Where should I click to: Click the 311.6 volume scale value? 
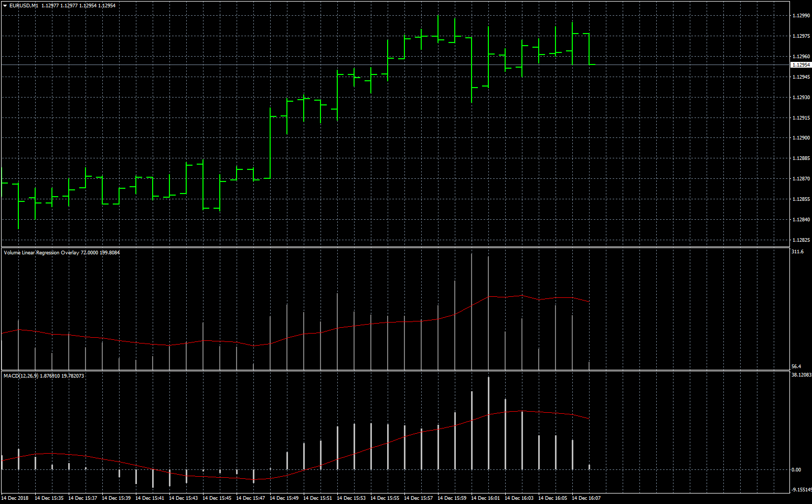(797, 252)
